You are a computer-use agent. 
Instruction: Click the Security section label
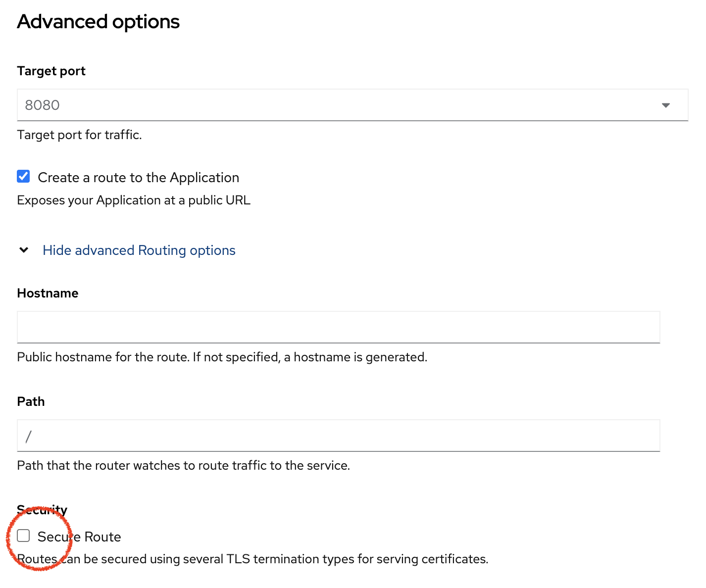tap(42, 509)
